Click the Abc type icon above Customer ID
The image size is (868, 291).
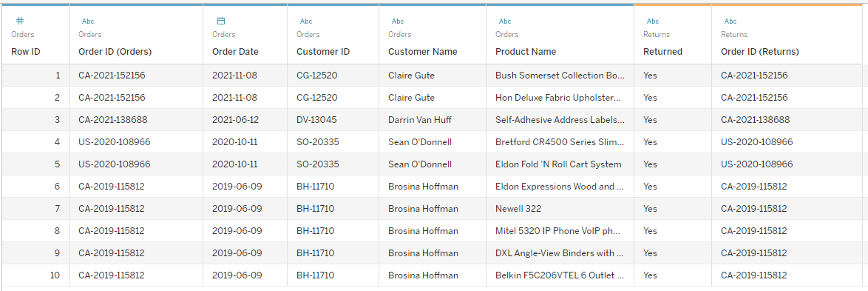point(306,21)
